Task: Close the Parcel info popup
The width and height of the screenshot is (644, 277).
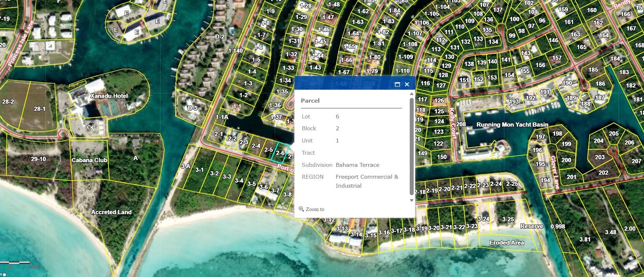Action: [407, 85]
